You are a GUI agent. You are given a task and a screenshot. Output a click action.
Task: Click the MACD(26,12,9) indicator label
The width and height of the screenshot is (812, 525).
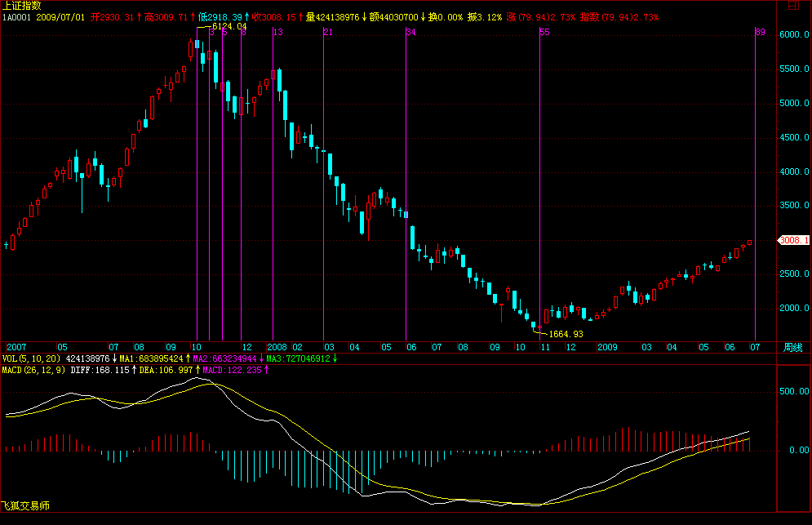pyautogui.click(x=33, y=370)
